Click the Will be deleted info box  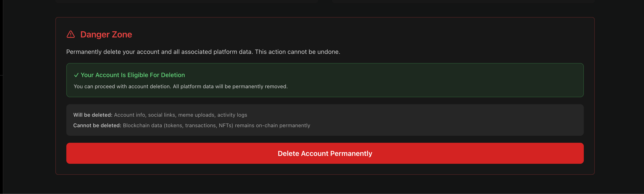point(325,120)
